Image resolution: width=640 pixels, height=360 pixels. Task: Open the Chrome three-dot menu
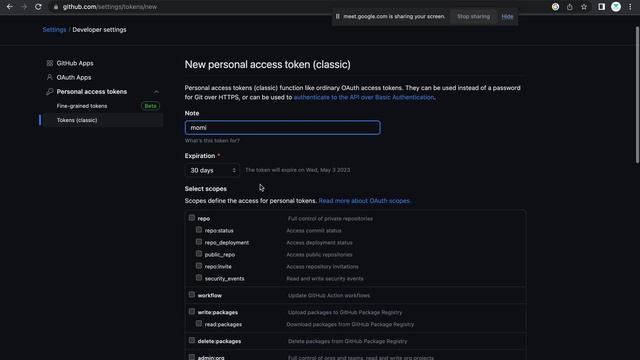tap(630, 7)
